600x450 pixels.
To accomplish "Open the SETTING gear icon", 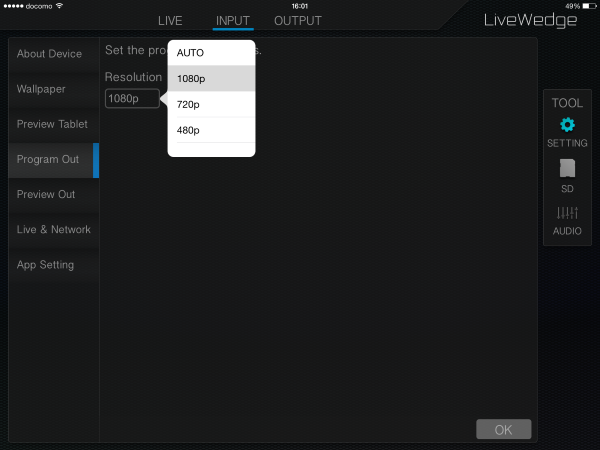I will 567,125.
